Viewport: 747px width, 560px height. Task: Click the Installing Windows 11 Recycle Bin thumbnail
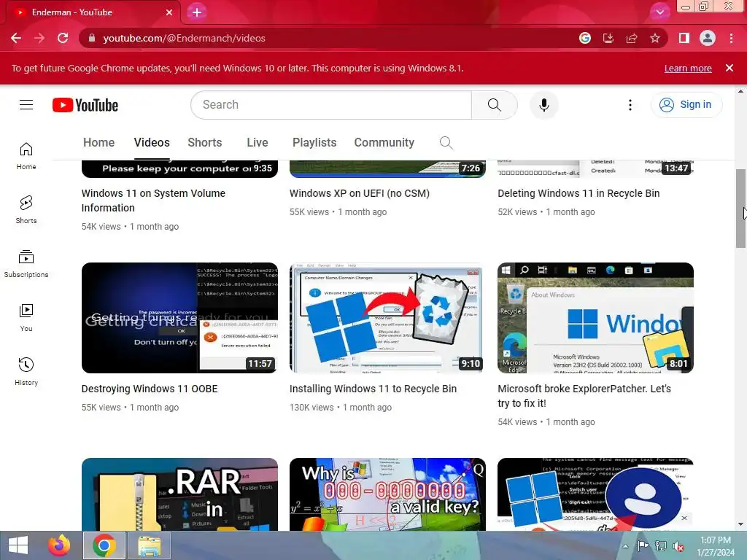point(387,318)
